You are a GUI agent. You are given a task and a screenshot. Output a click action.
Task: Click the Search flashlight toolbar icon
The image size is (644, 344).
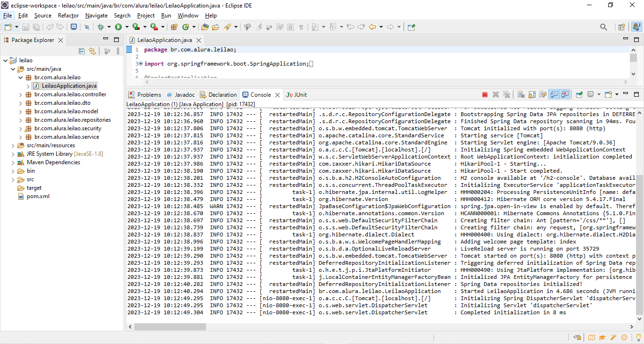[227, 27]
